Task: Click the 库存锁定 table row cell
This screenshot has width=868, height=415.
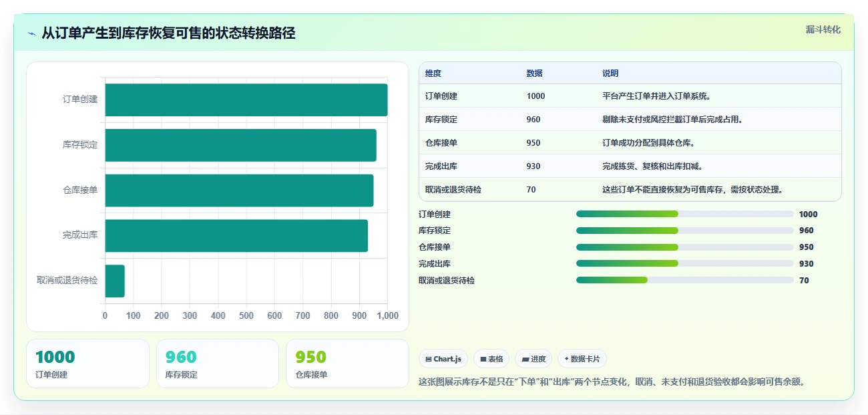Action: 441,120
